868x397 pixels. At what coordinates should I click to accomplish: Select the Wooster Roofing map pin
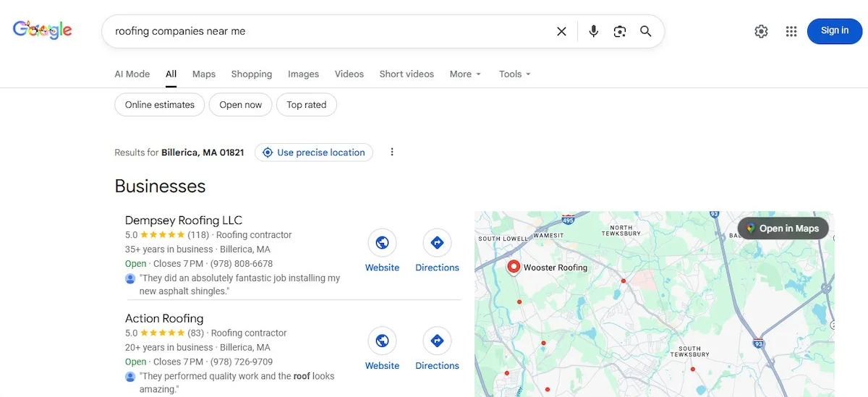click(514, 267)
